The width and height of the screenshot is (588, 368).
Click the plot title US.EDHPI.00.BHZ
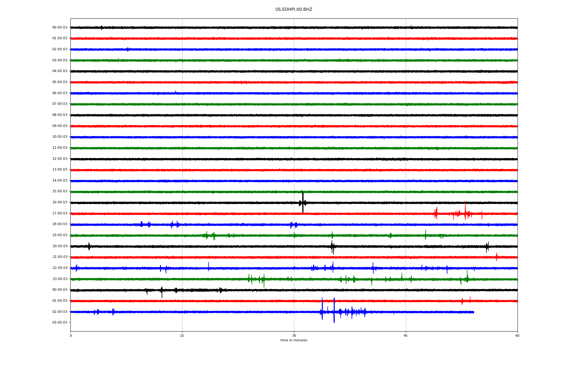click(x=294, y=10)
